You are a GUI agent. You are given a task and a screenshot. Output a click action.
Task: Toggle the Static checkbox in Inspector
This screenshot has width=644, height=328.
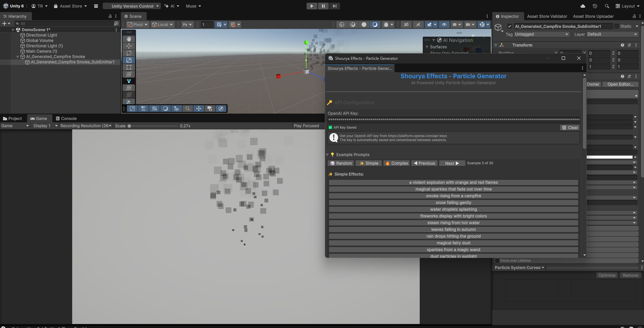[x=617, y=26]
